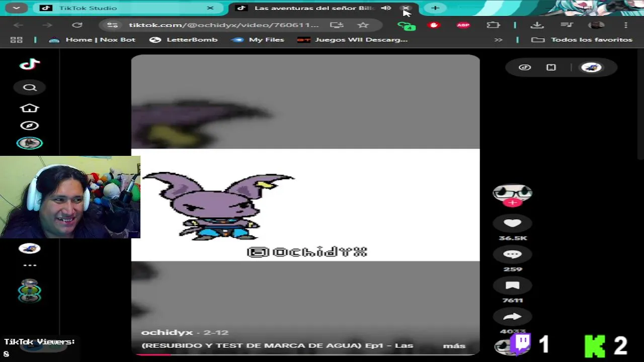644x362 pixels.
Task: Open the small sidebar avatar below webcam
Action: pos(30,248)
